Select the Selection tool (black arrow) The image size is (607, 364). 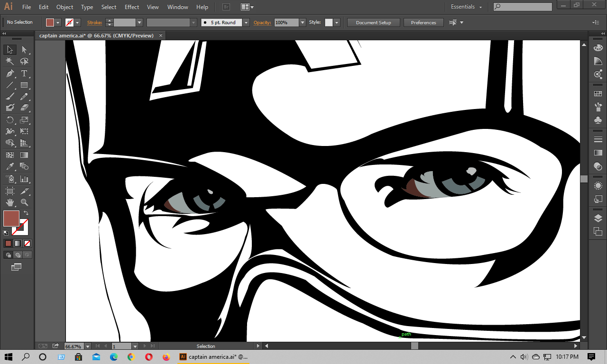coord(10,50)
